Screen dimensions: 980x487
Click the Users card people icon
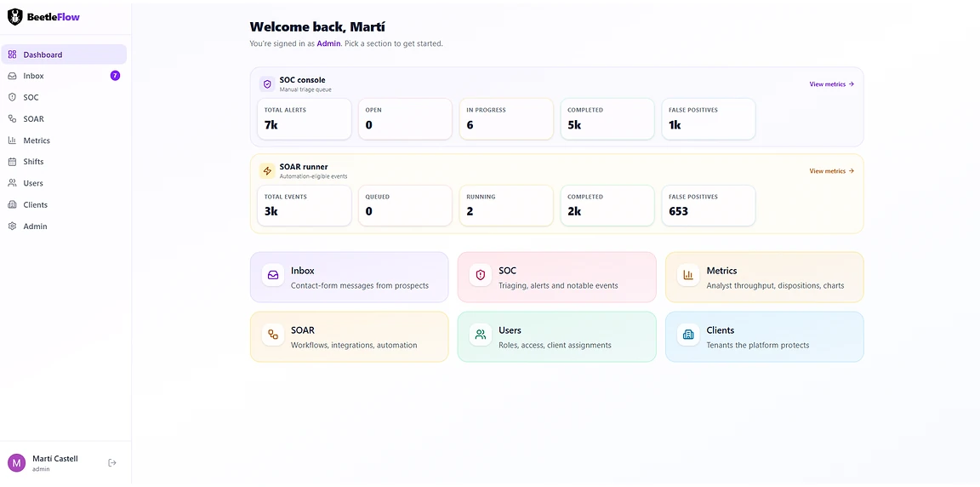[x=481, y=335]
